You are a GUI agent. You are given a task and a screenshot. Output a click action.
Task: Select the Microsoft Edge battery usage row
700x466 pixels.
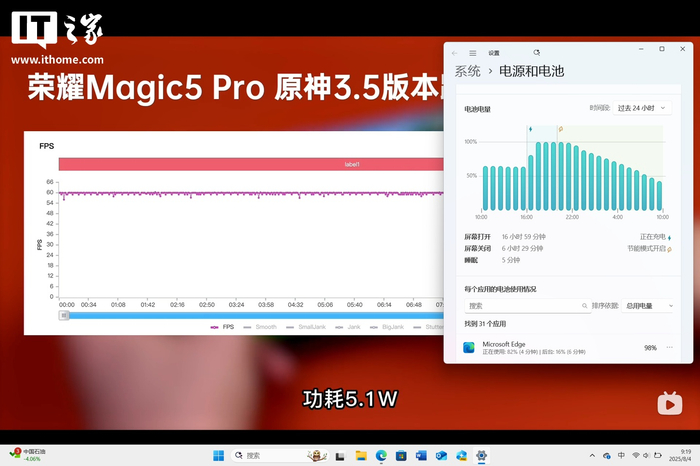568,348
